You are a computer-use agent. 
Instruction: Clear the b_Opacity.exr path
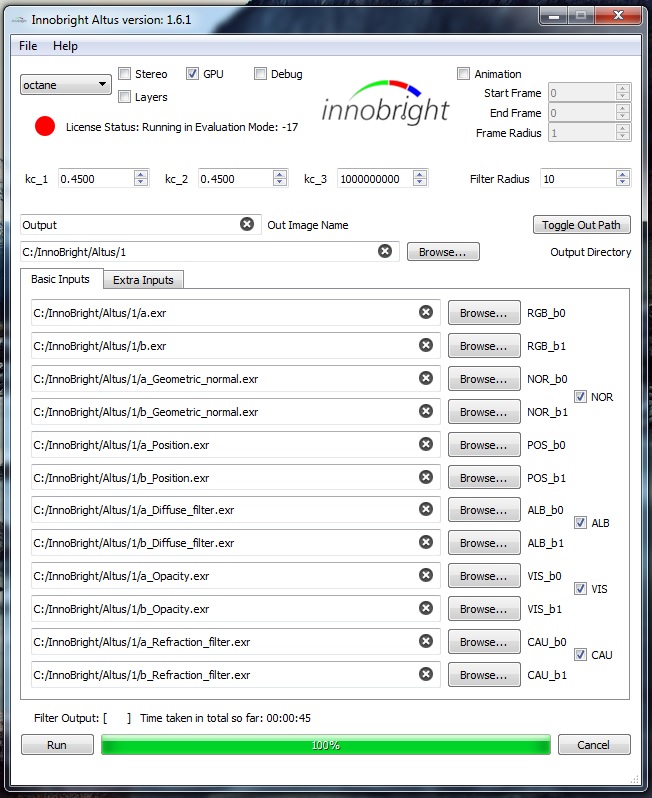click(x=426, y=608)
